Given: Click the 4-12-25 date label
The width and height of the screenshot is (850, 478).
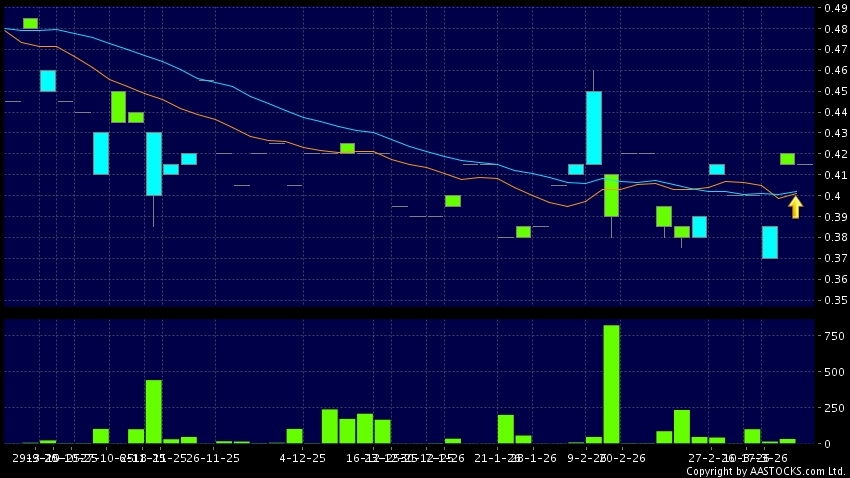Looking at the screenshot, I should pos(303,457).
